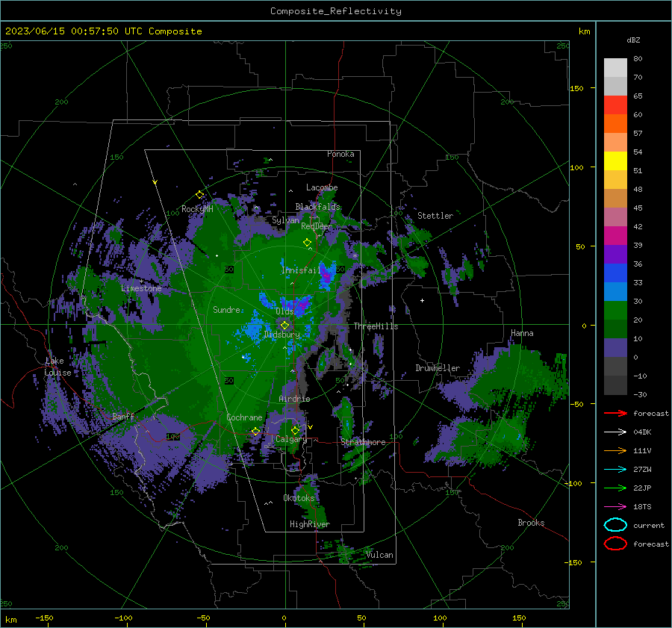The width and height of the screenshot is (672, 628).
Task: Click the Calgary city label
Action: coord(291,439)
